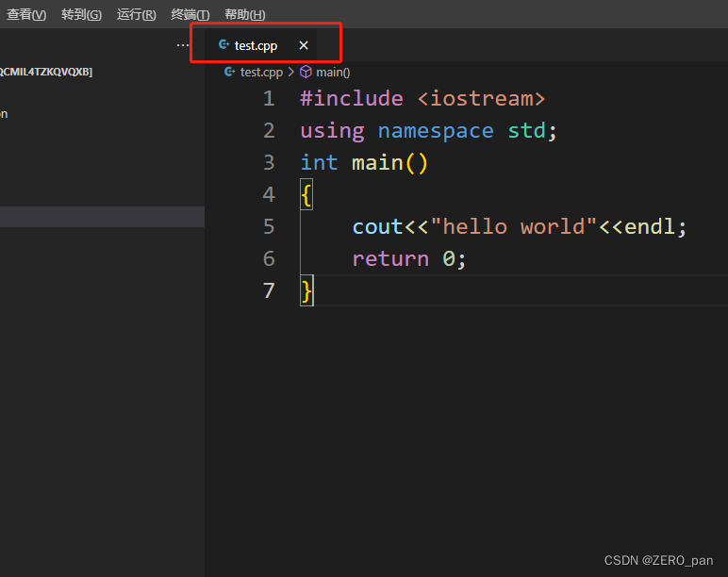728x577 pixels.
Task: Click line number 4 in the gutter
Action: click(x=269, y=194)
